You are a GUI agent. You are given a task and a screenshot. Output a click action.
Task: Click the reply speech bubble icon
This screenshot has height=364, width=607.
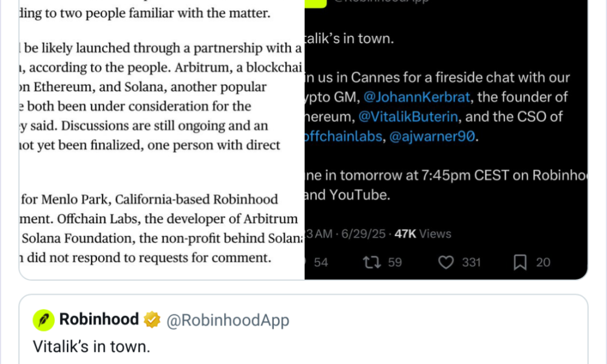pos(305,262)
